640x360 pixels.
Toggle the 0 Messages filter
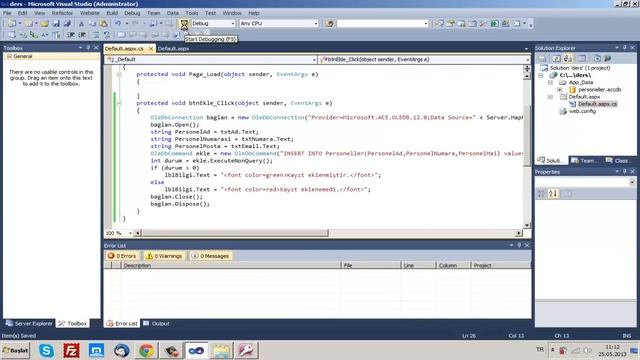click(x=211, y=256)
